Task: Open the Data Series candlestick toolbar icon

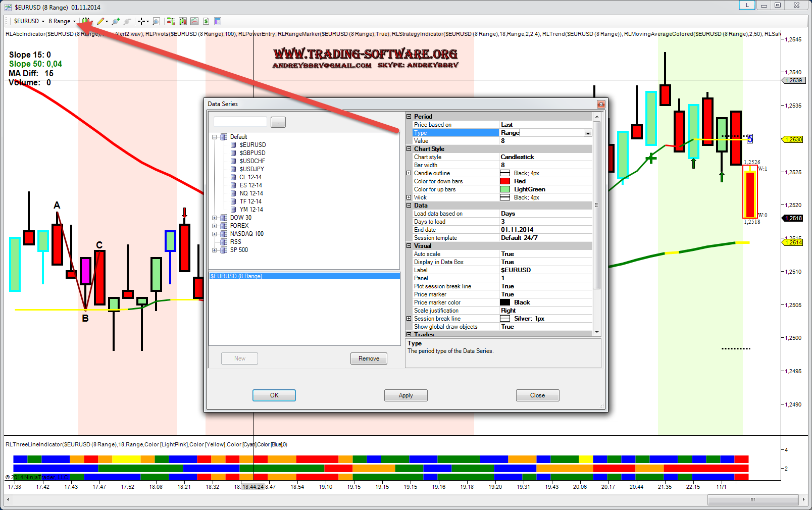Action: [x=182, y=21]
